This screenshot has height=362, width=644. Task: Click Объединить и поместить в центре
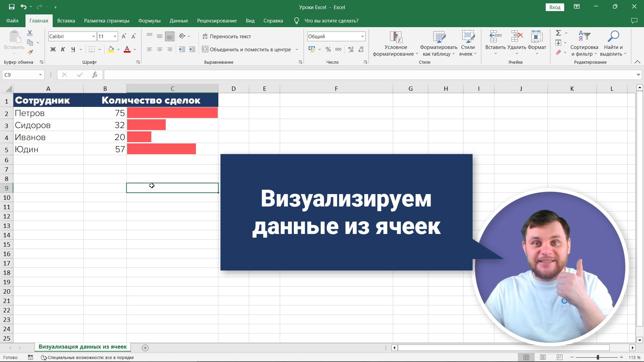(250, 49)
